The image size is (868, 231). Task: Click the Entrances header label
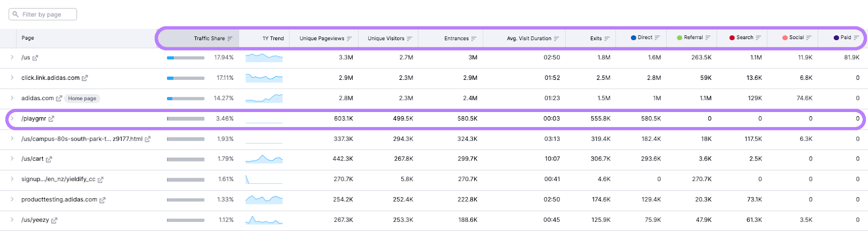456,38
